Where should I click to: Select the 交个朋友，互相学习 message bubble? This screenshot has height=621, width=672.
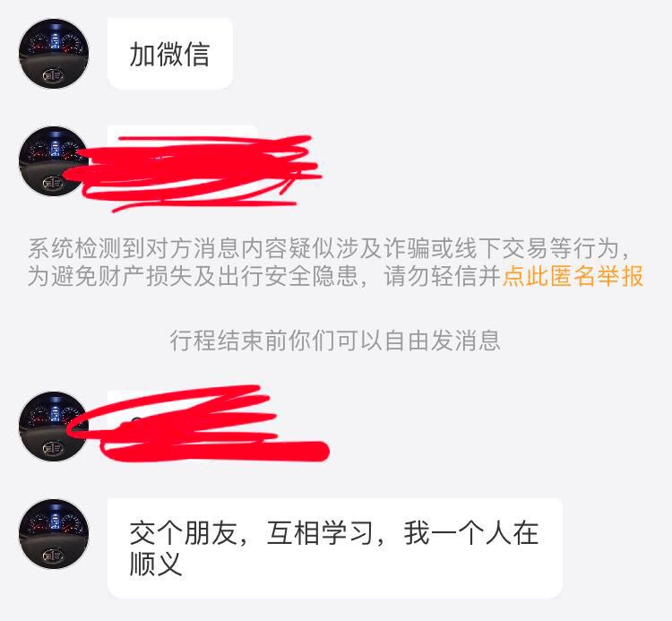335,548
